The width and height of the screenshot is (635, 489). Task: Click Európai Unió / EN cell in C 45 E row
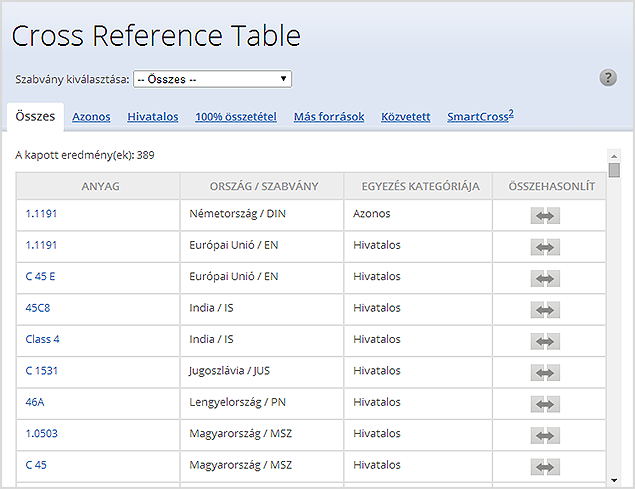pos(262,278)
